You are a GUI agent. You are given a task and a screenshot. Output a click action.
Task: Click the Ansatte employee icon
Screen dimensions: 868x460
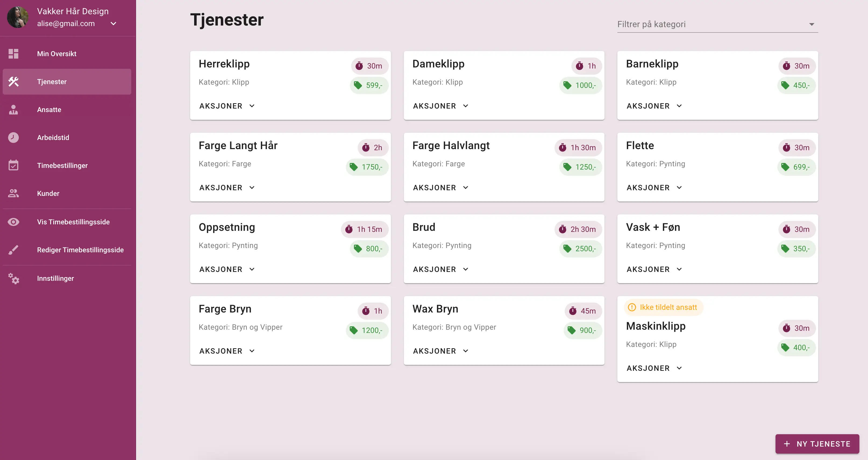click(x=13, y=110)
